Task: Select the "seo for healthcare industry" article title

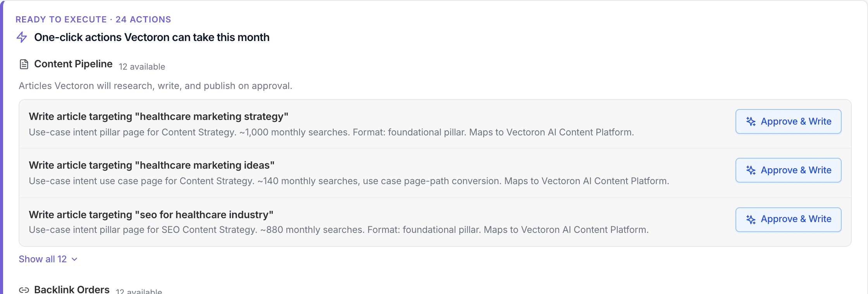Action: pos(151,215)
